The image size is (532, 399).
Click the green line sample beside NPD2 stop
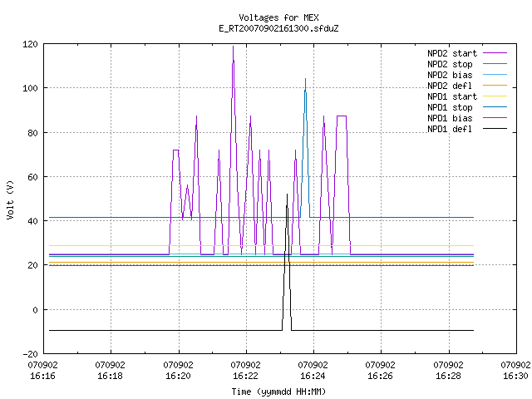495,63
